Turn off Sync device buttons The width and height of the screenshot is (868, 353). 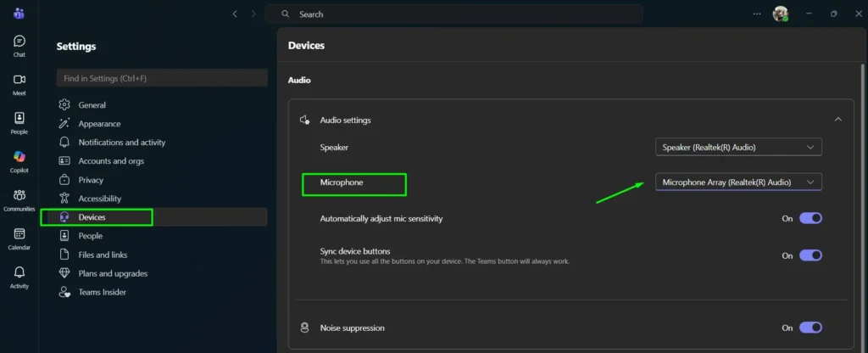coord(810,255)
